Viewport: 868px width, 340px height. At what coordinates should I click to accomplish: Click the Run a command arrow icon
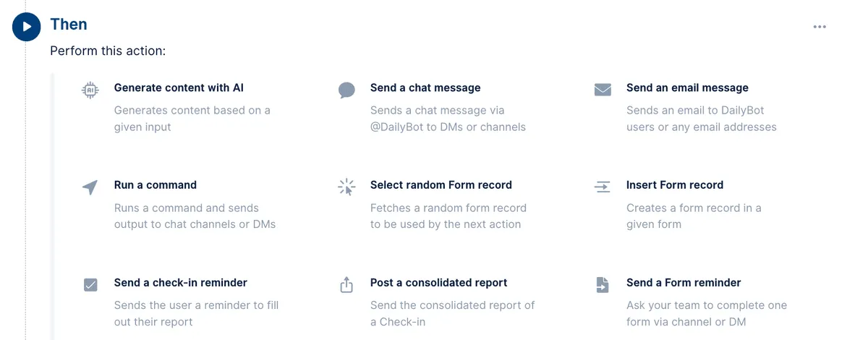pyautogui.click(x=90, y=187)
